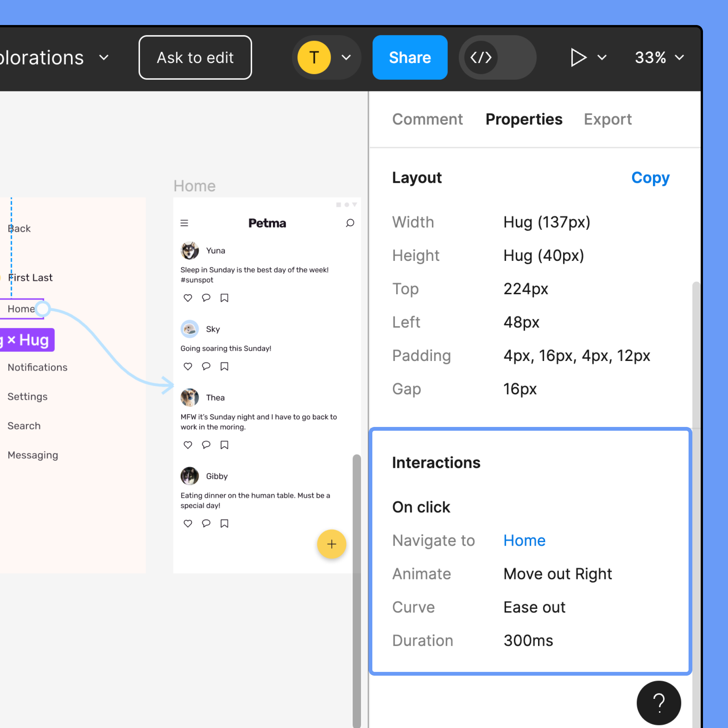This screenshot has height=728, width=728.
Task: Click the blue Share button
Action: click(410, 58)
